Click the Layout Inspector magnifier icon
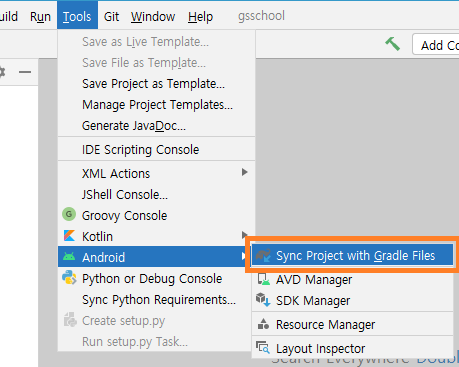Screen dimensions: 459x367 (x=263, y=348)
